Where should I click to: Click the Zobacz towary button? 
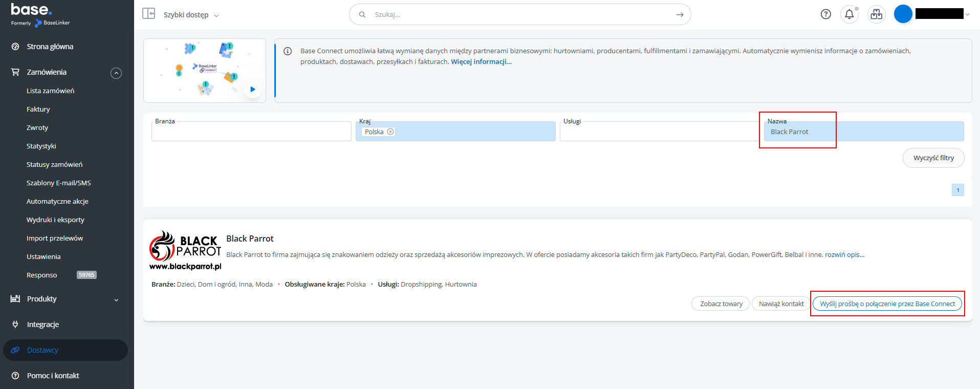[721, 304]
